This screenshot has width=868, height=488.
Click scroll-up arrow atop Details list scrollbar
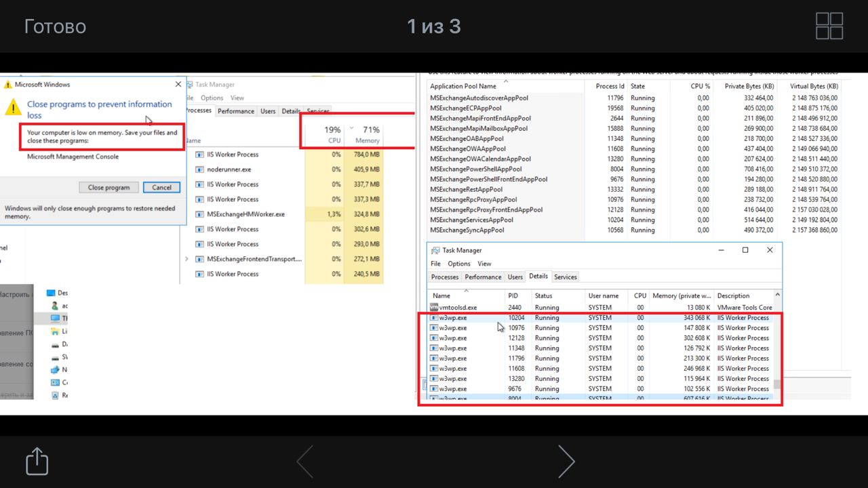point(777,295)
